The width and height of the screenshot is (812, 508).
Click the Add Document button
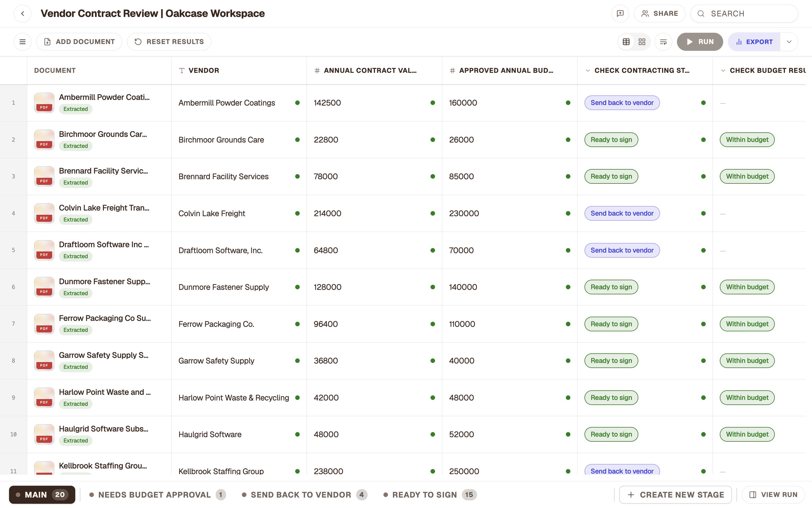click(x=79, y=42)
